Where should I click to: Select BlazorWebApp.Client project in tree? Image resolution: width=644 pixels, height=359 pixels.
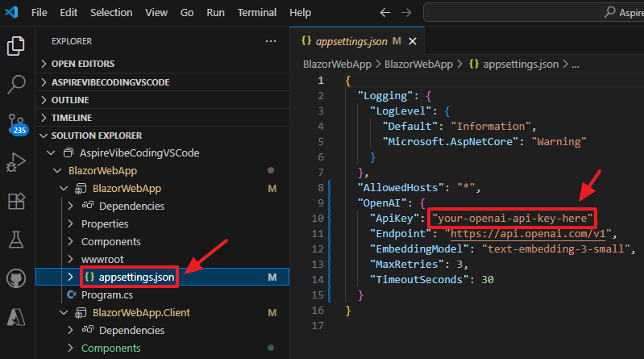141,312
